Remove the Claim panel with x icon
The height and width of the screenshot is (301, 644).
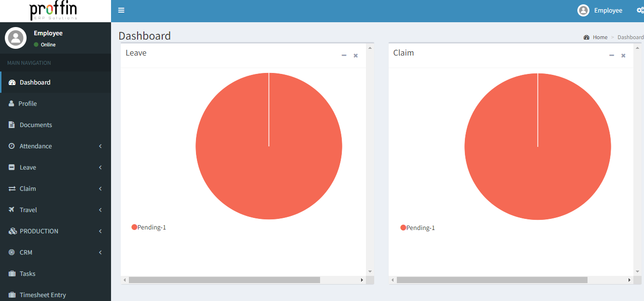click(623, 56)
